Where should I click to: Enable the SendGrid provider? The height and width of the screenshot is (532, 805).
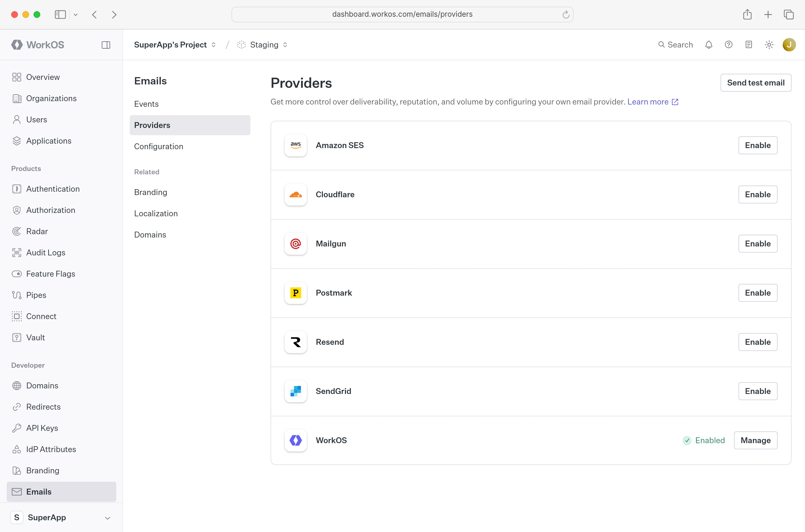pos(757,391)
